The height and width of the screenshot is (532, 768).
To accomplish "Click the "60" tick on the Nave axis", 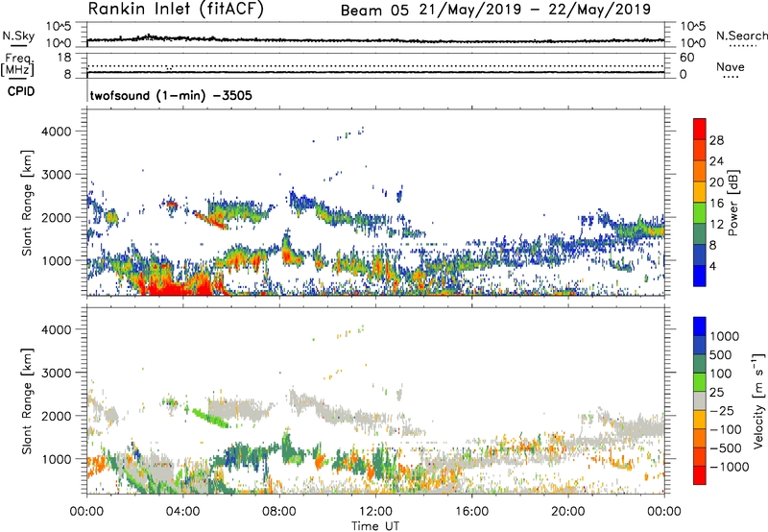I will pyautogui.click(x=686, y=58).
